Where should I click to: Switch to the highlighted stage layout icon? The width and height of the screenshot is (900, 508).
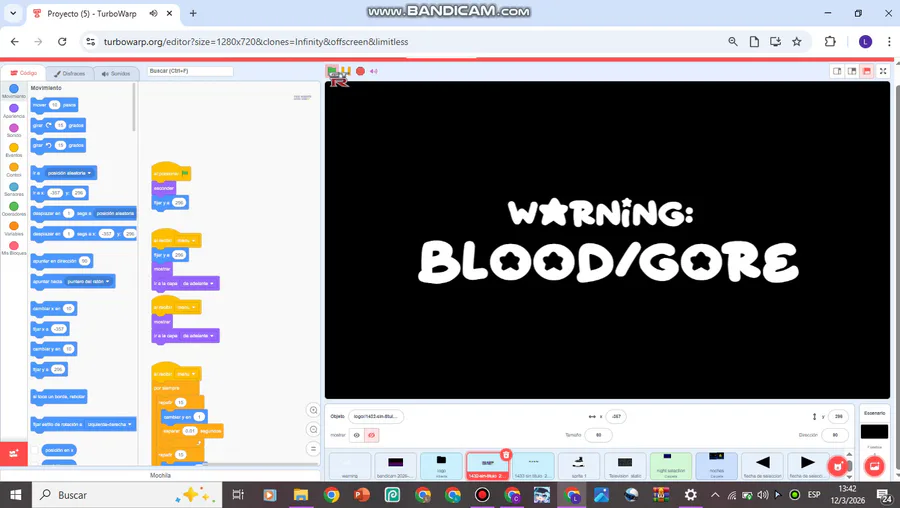(x=867, y=71)
